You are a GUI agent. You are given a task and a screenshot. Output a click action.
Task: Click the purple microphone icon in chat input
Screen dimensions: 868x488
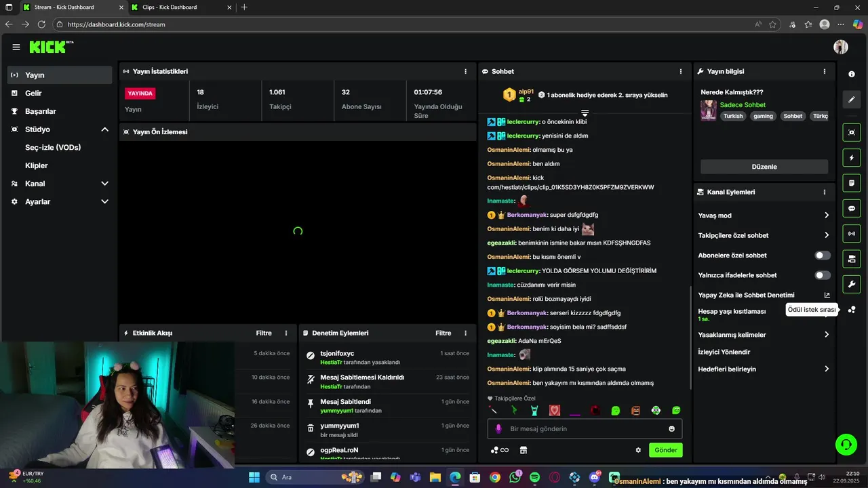tap(498, 429)
